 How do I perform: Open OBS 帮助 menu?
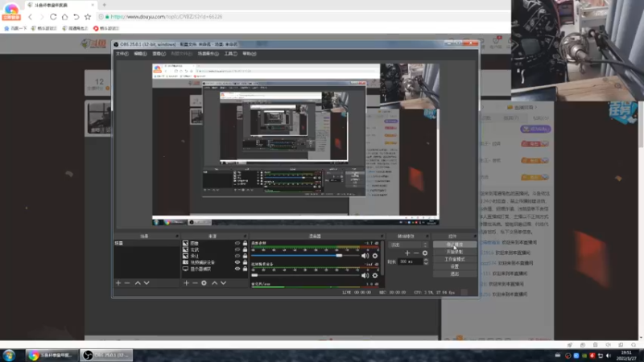[250, 54]
